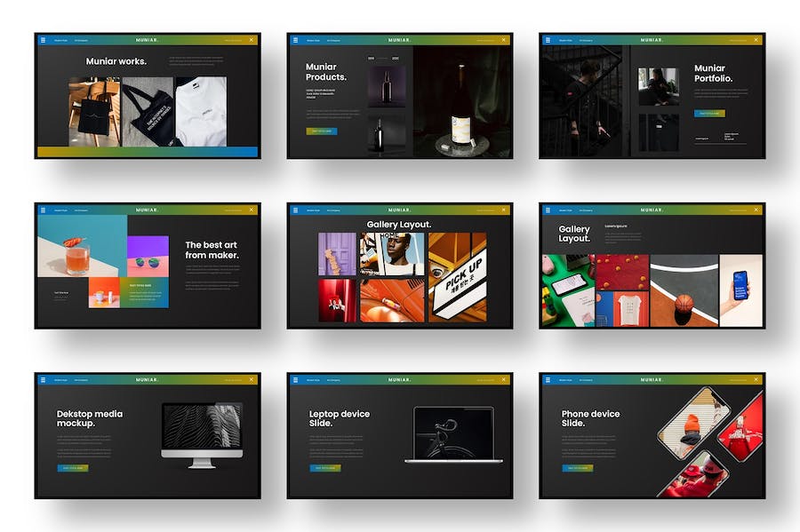
Task: Click hamburger icon on Dekstop media mockup slide
Action: (43, 379)
